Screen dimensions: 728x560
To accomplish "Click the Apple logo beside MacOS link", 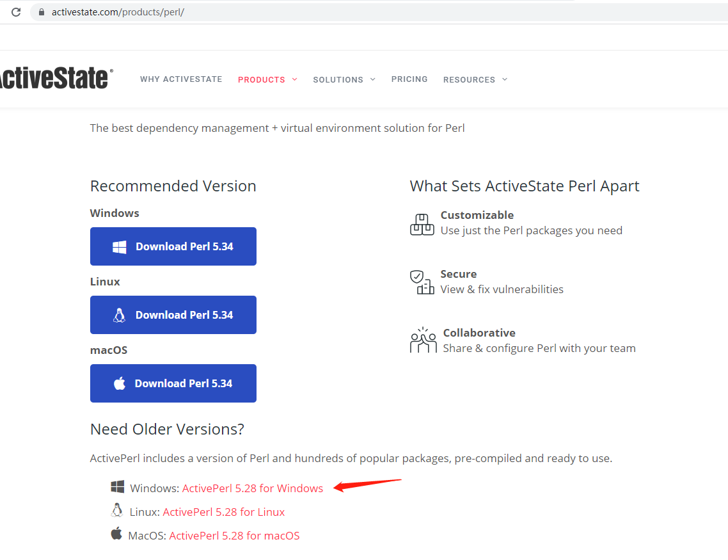I will [x=116, y=533].
